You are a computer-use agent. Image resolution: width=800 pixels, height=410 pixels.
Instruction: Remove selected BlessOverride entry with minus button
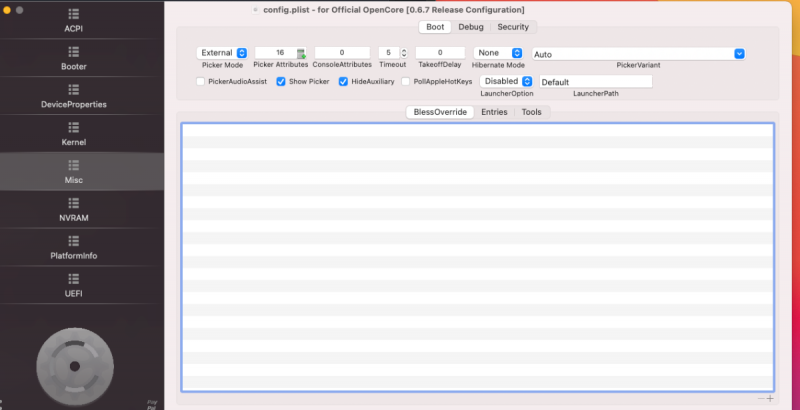click(x=761, y=398)
